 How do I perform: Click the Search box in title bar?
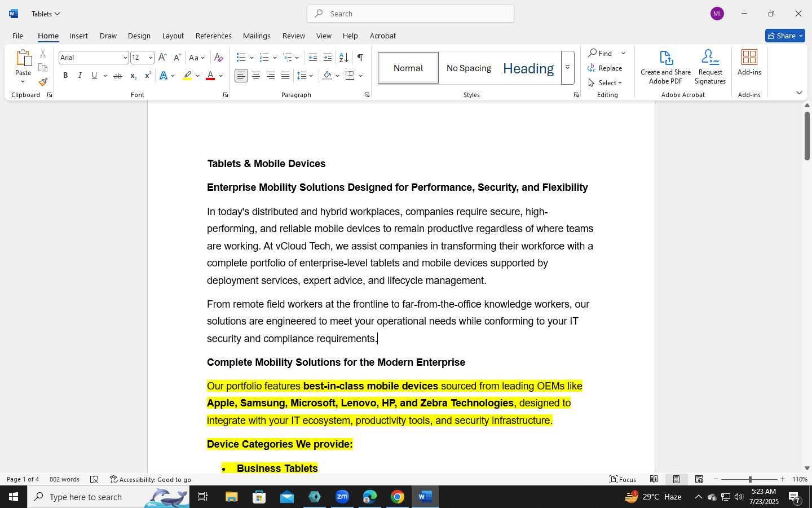pos(411,14)
